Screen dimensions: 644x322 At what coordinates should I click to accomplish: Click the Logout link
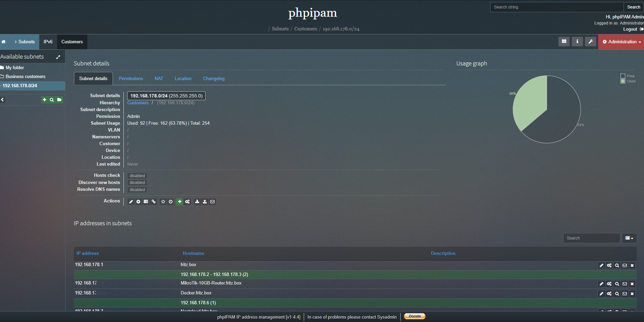tap(630, 29)
